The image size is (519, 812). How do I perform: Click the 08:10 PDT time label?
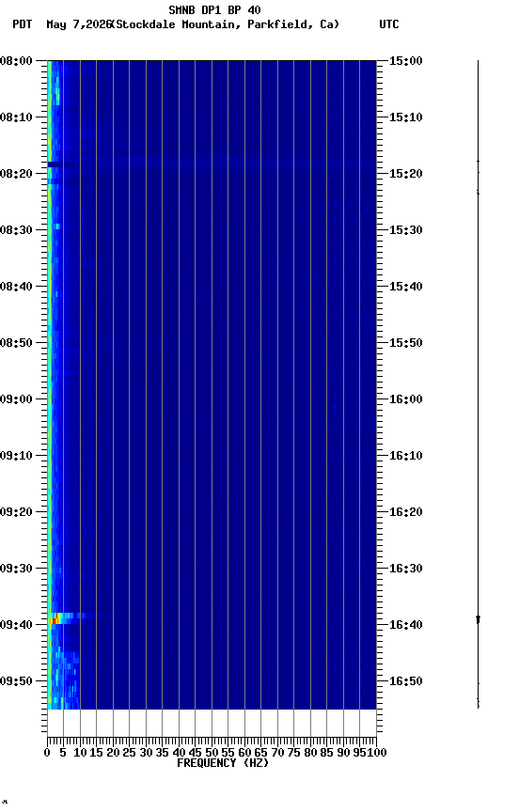point(16,117)
